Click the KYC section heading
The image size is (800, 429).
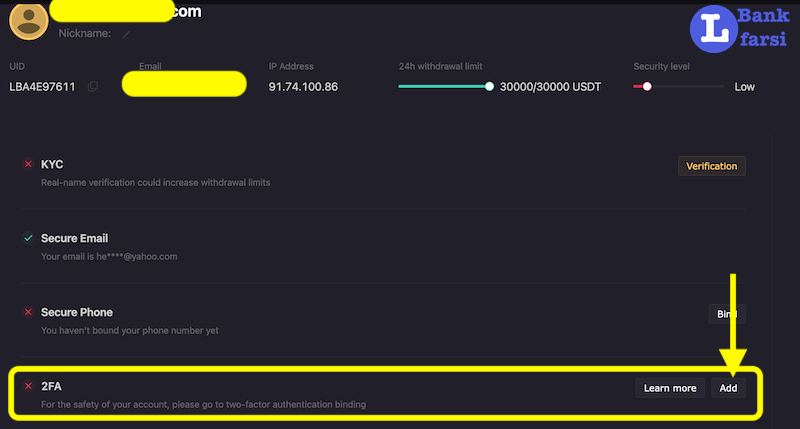tap(52, 164)
